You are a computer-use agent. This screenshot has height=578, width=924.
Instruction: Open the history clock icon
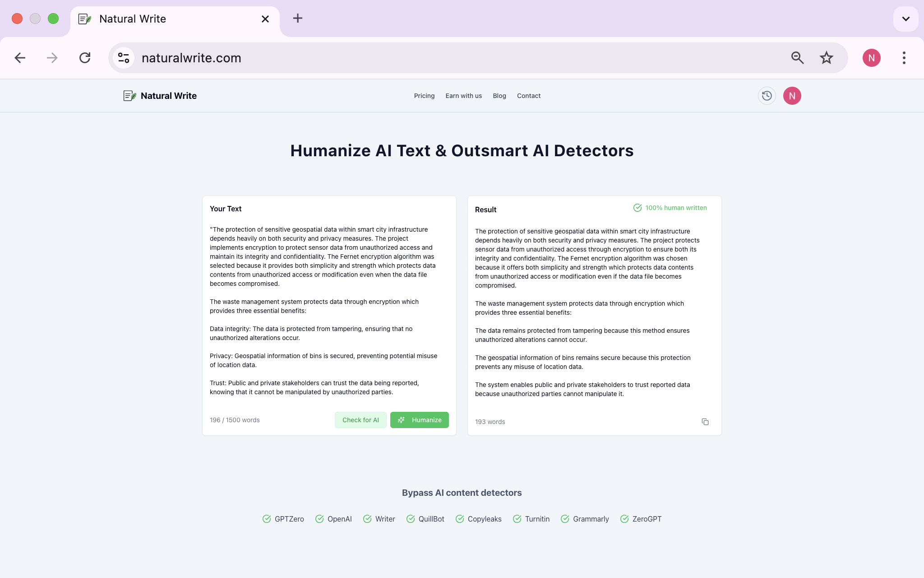tap(767, 96)
